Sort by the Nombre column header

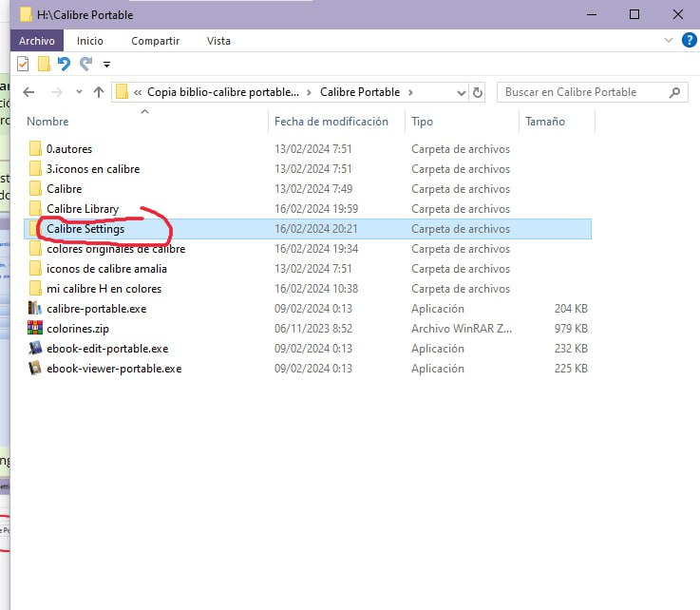tap(47, 122)
